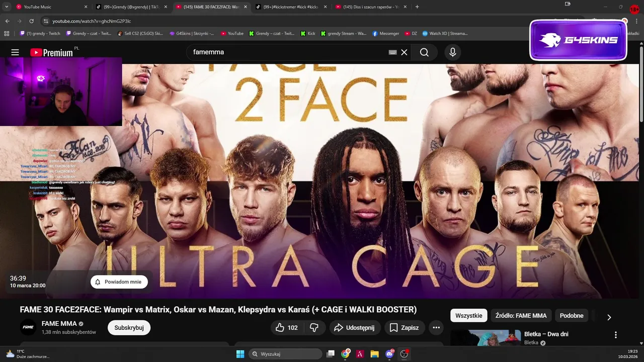Open File Explorer from the taskbar
This screenshot has height=362, width=644.
(374, 354)
